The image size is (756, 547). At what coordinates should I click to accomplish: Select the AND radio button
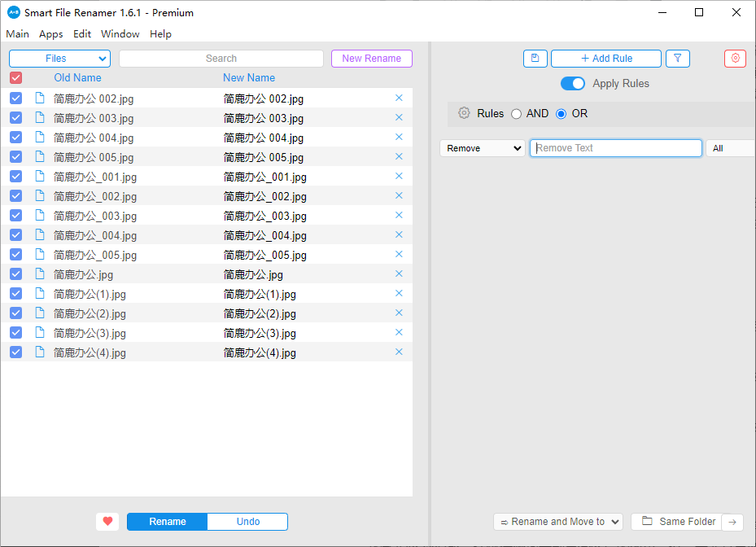(516, 114)
